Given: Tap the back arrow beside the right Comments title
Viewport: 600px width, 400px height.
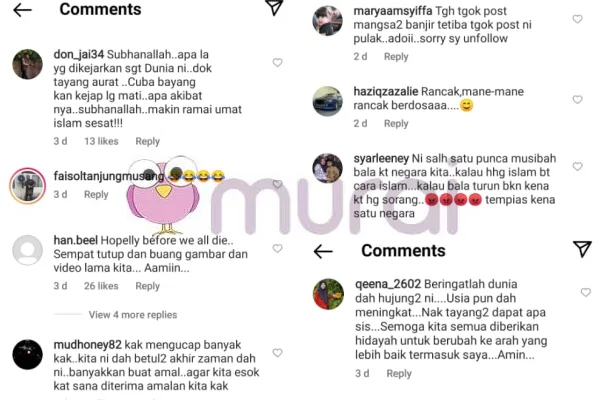Looking at the screenshot, I should pyautogui.click(x=323, y=251).
